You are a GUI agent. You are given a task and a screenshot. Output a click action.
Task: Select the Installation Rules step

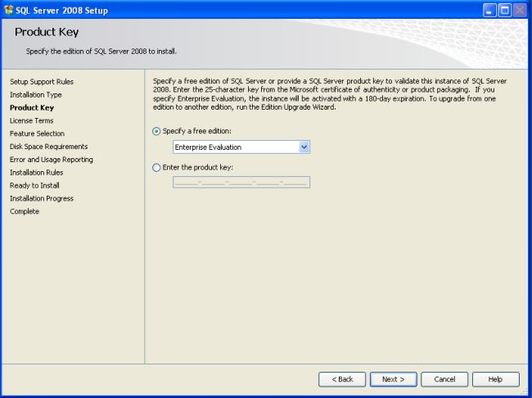36,173
